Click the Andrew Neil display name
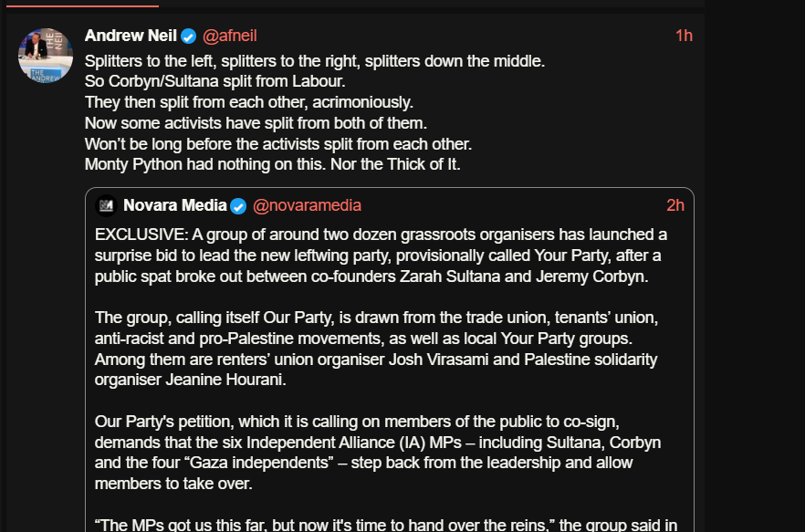This screenshot has height=532, width=805. (x=131, y=36)
